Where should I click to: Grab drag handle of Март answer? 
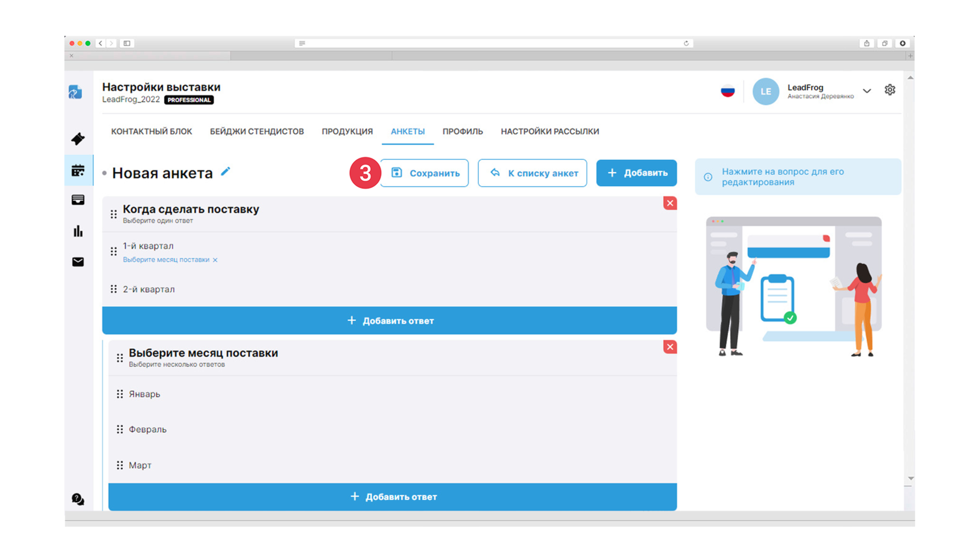tap(120, 465)
